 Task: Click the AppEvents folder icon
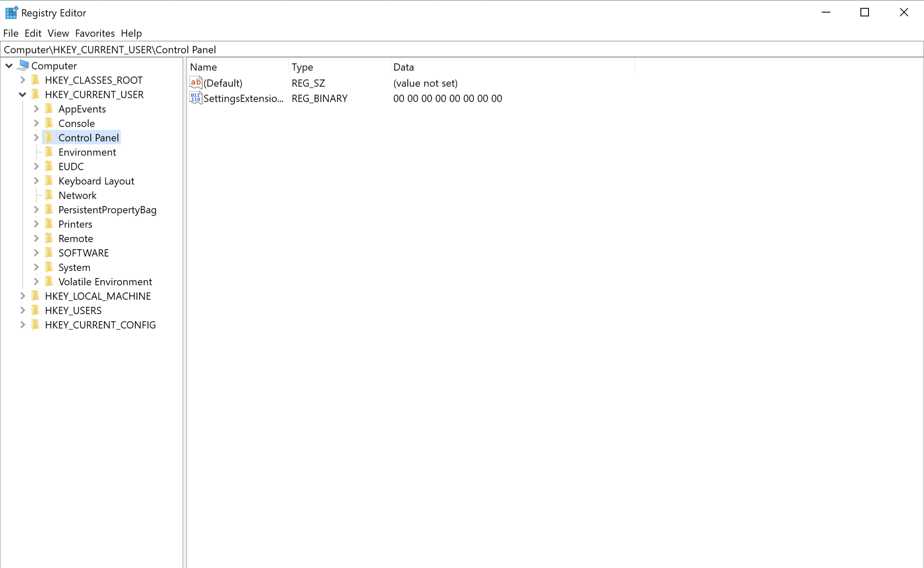pos(49,109)
